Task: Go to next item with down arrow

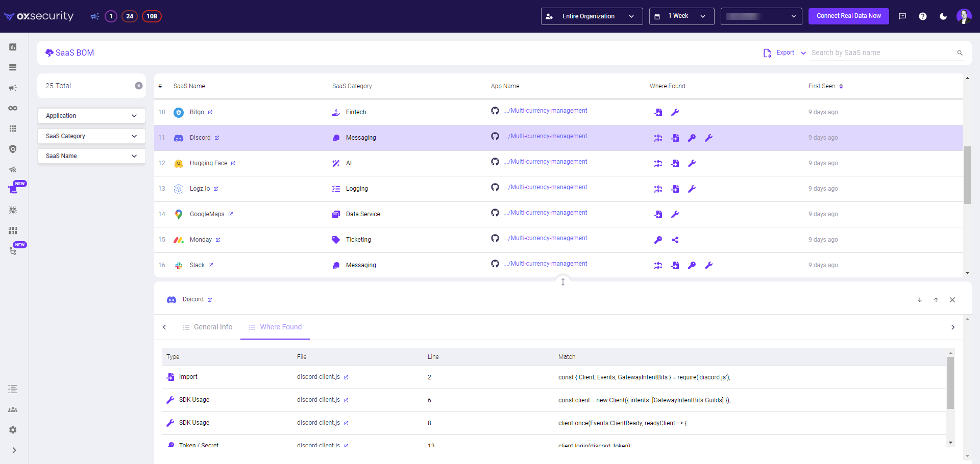Action: [x=920, y=300]
